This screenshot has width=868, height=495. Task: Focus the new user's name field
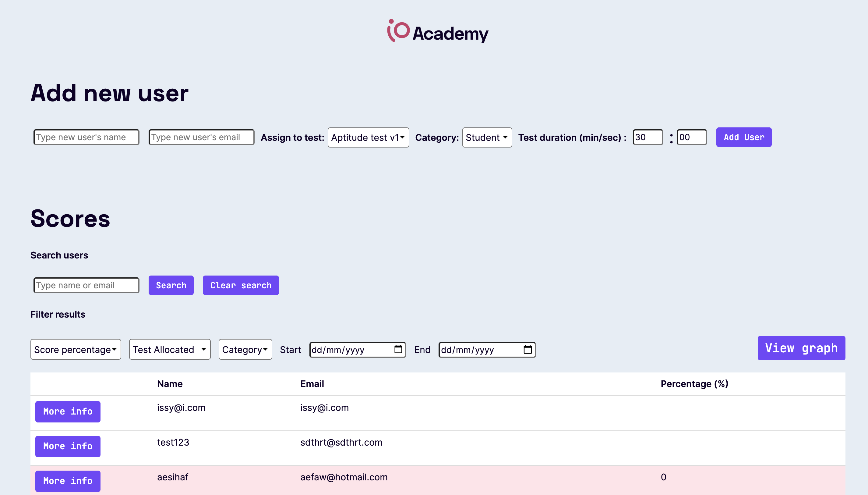click(x=86, y=137)
